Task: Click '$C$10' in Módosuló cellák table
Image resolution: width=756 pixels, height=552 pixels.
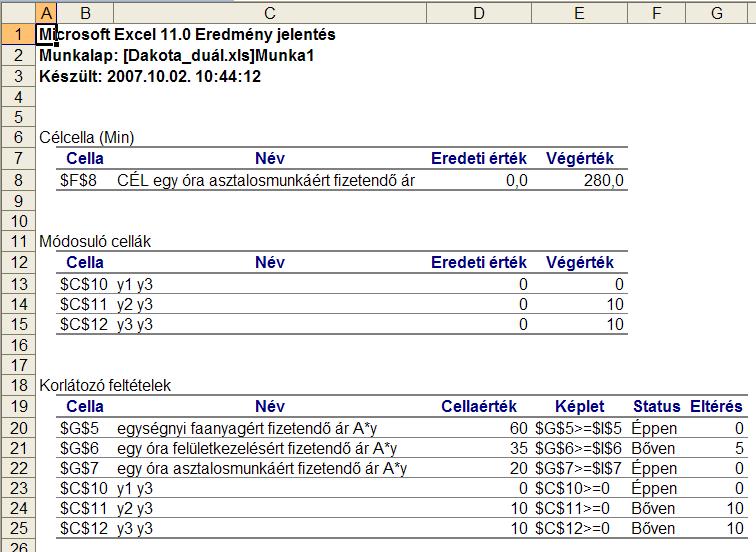Action: point(83,284)
